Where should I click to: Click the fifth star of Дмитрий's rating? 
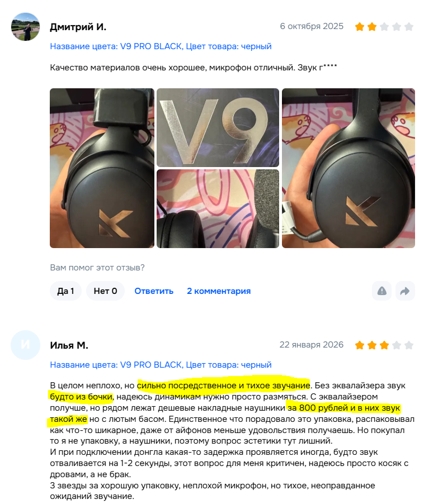point(409,27)
